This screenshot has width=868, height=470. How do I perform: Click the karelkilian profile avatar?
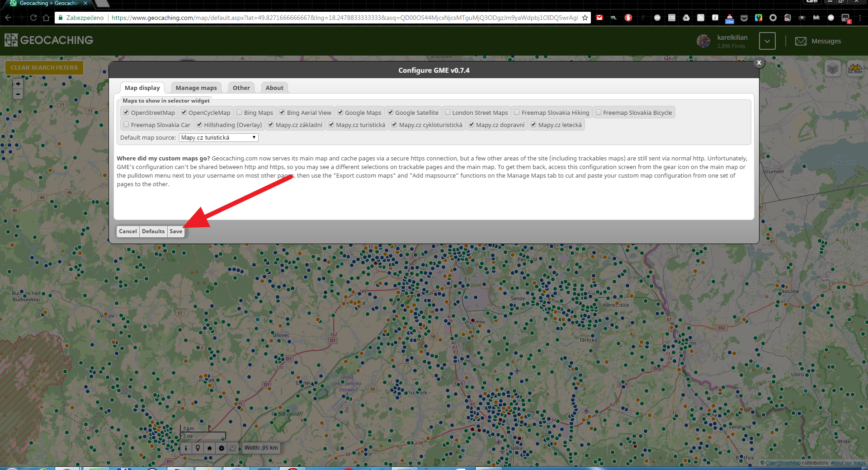coord(703,41)
